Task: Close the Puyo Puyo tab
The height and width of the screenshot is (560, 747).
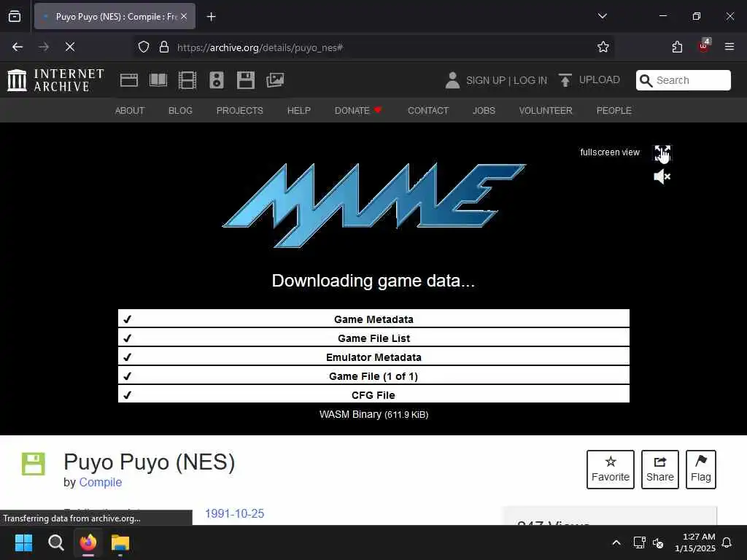Action: (x=184, y=16)
